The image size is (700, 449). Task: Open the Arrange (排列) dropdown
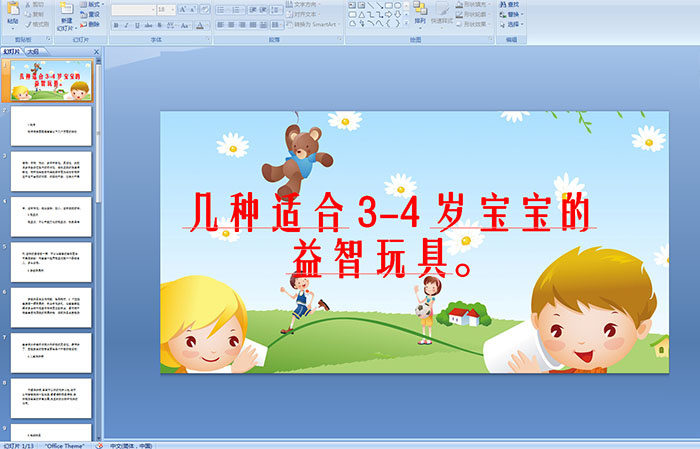coord(420,13)
